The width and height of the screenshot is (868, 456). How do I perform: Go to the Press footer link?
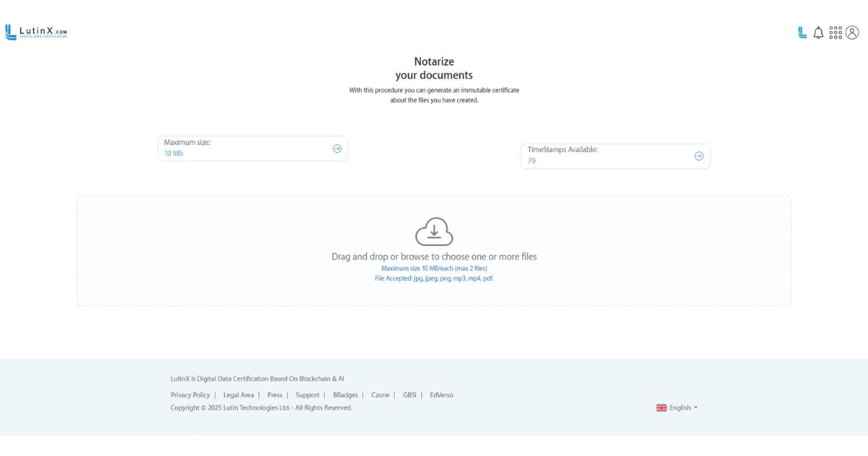click(x=275, y=395)
